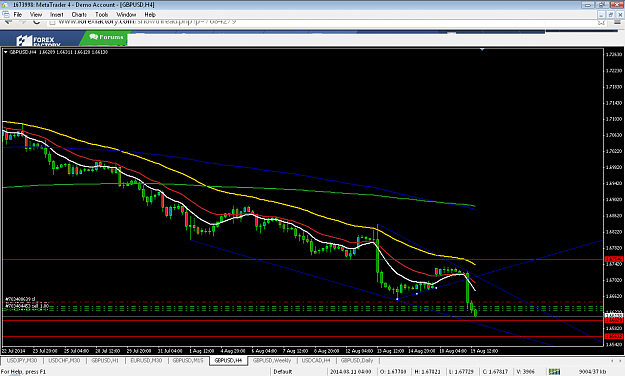625x376 pixels.
Task: Switch to the EURUSD,M30 chart tab
Action: coord(146,360)
